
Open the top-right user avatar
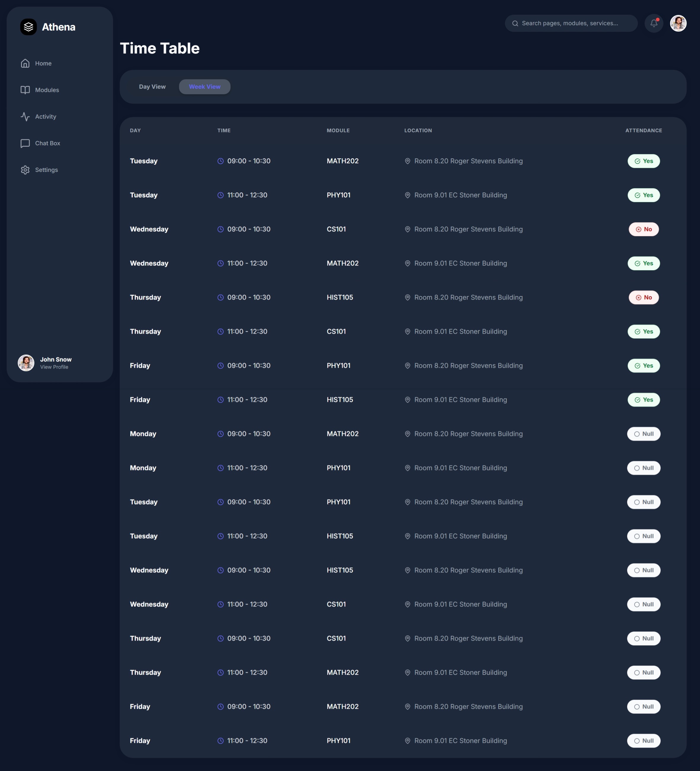[678, 23]
